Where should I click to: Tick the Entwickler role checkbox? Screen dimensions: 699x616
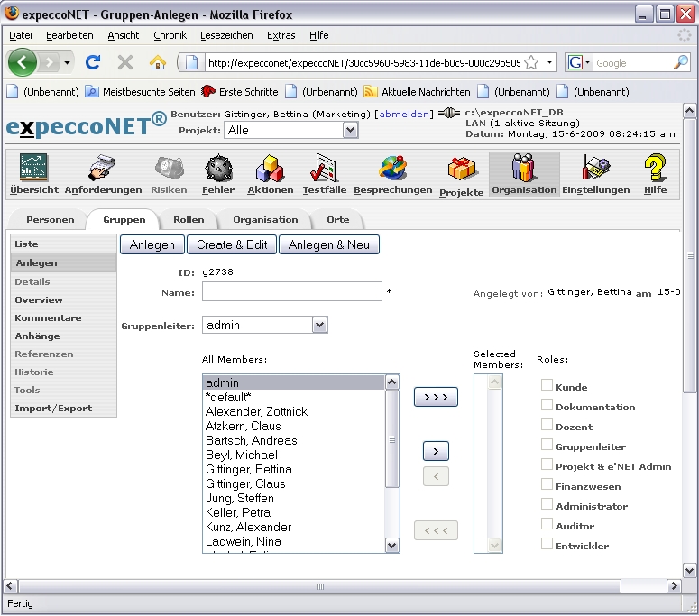tap(547, 545)
